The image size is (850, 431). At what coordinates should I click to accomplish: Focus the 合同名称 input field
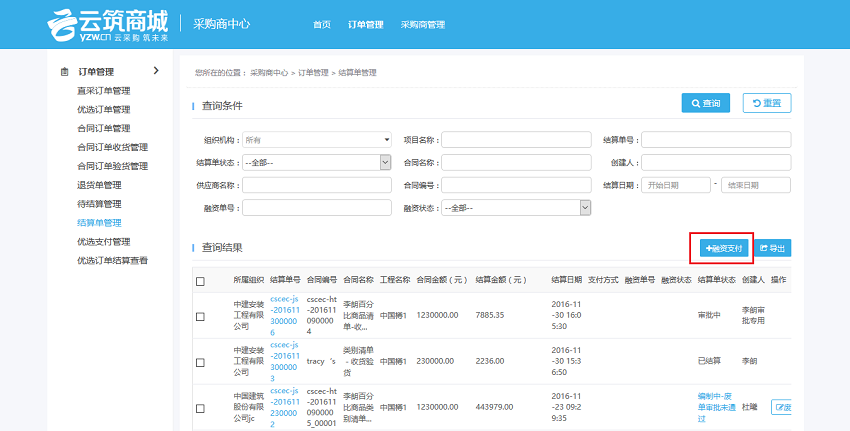[516, 163]
